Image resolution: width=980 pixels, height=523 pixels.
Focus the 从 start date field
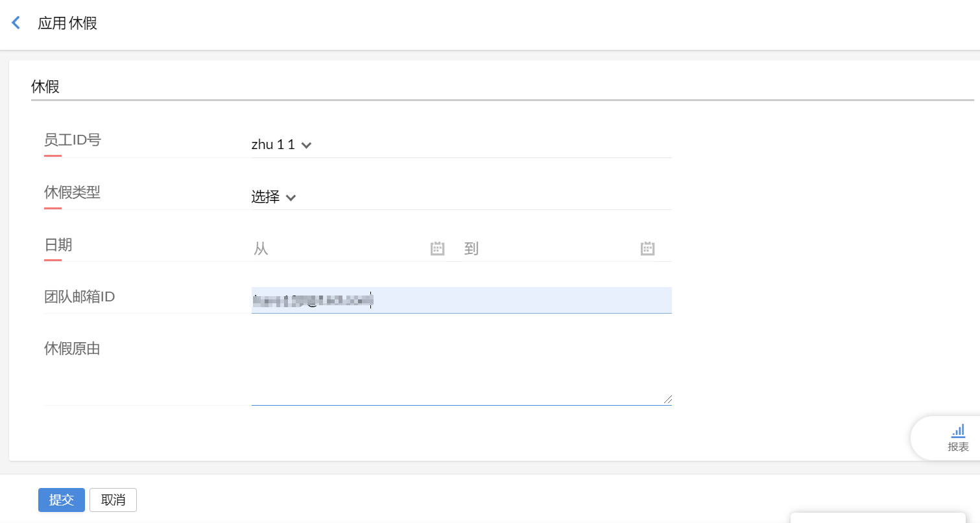(x=337, y=249)
